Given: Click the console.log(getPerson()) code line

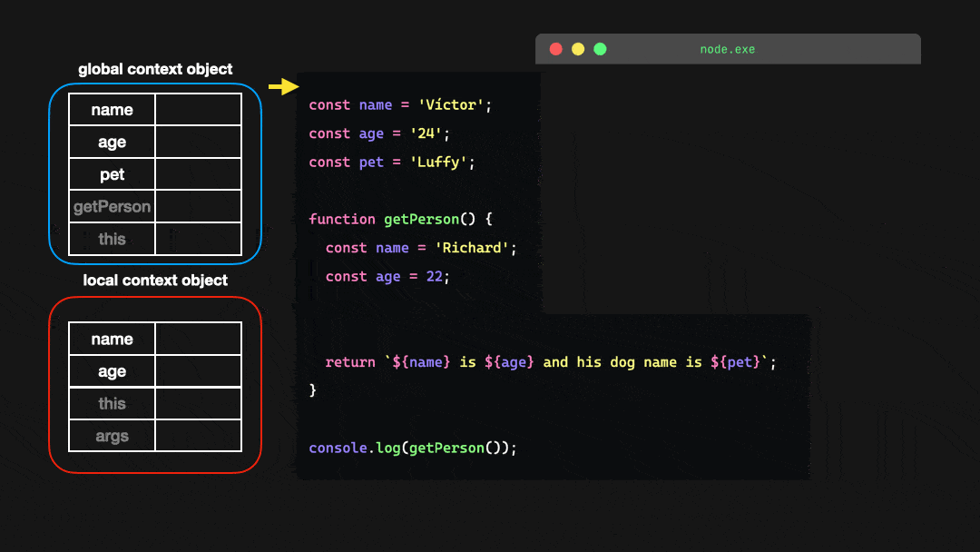Looking at the screenshot, I should (413, 448).
